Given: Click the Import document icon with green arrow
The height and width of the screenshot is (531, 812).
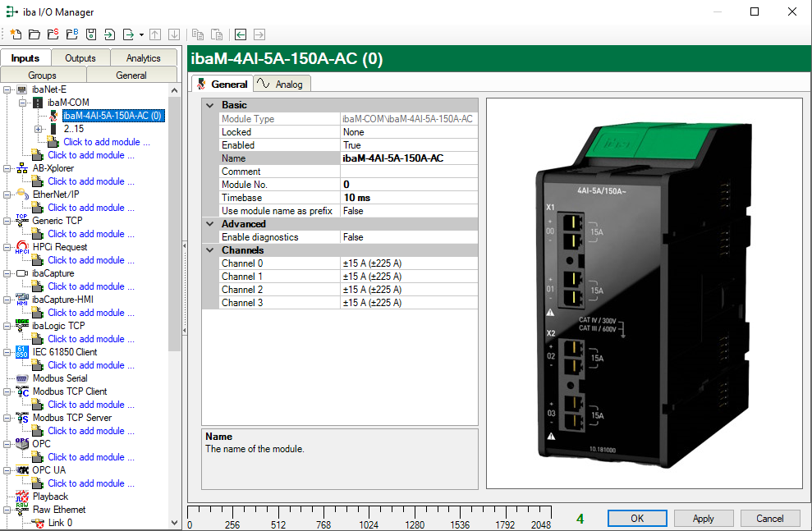Looking at the screenshot, I should click(x=109, y=34).
